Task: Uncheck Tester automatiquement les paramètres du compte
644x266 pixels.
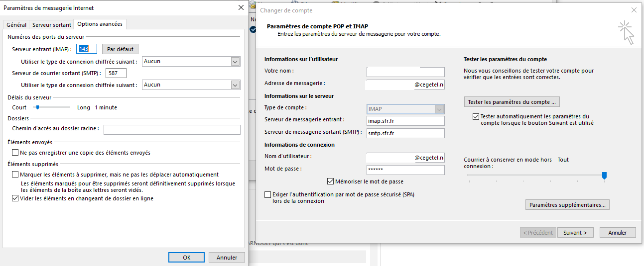Action: pyautogui.click(x=476, y=116)
